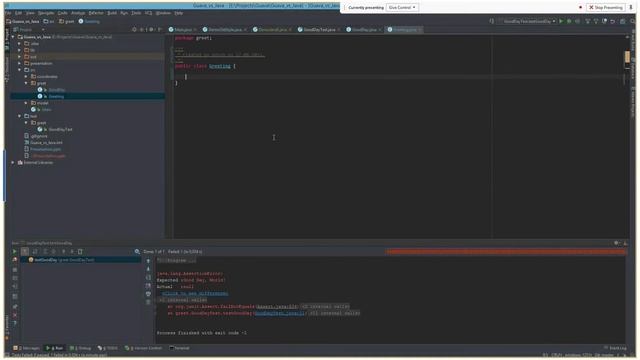Pin the presenting bar with pin icon
The width and height of the screenshot is (640, 360).
[631, 7]
